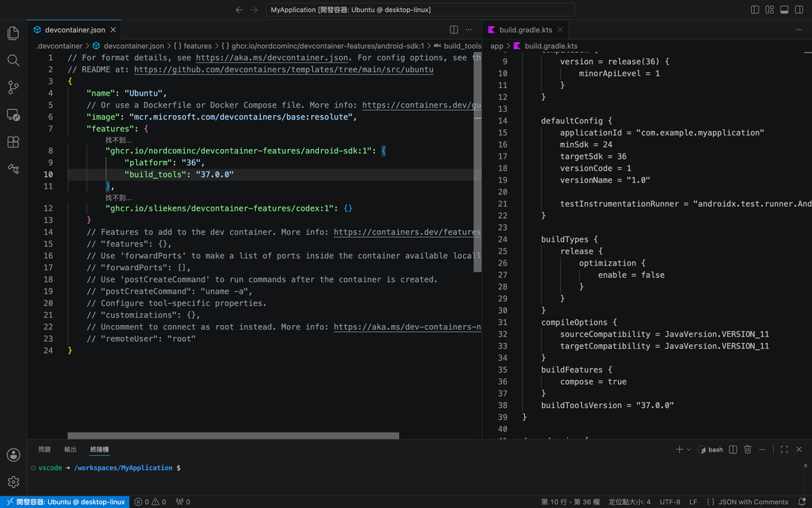Go forward with the navigation arrow
812x508 pixels.
pyautogui.click(x=254, y=10)
